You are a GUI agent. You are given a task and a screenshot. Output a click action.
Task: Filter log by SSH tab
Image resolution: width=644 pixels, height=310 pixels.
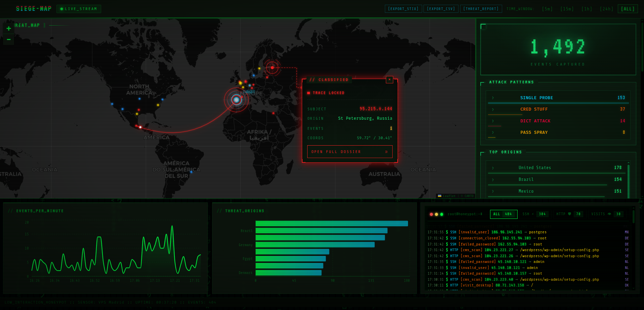click(535, 214)
